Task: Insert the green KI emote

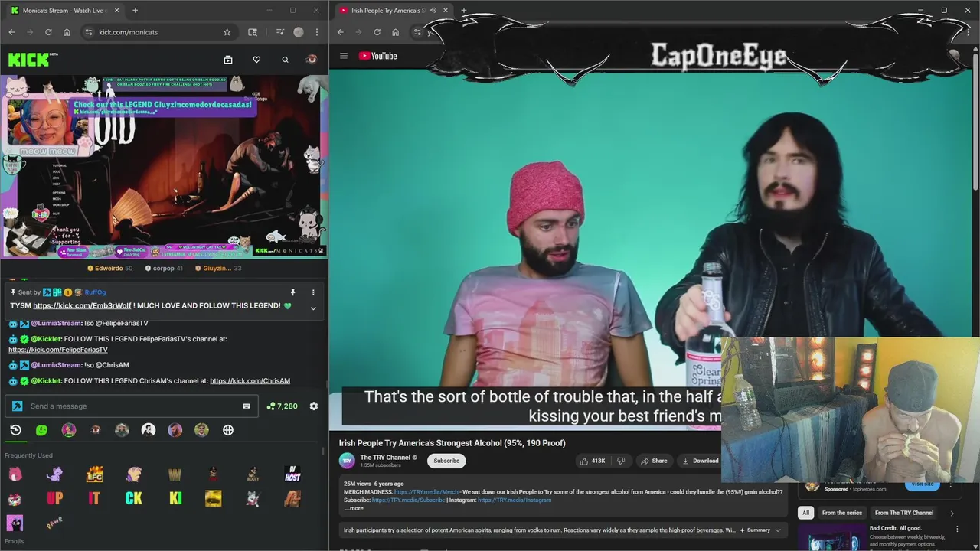Action: [175, 498]
